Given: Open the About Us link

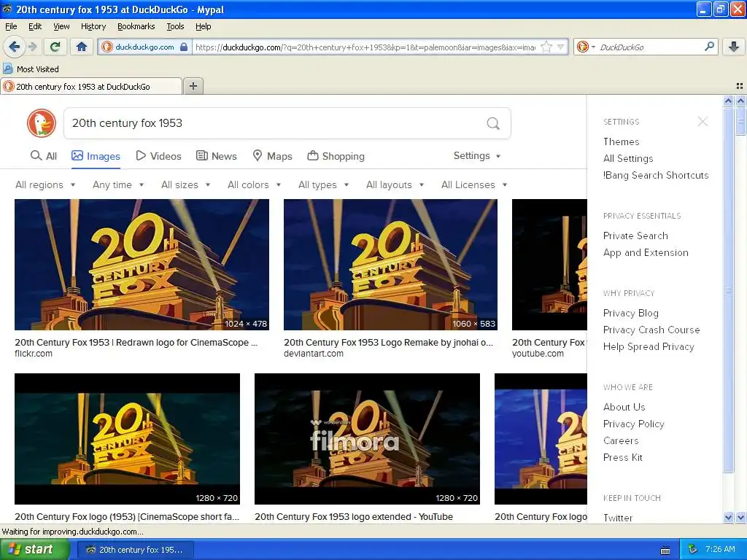Looking at the screenshot, I should click(624, 407).
